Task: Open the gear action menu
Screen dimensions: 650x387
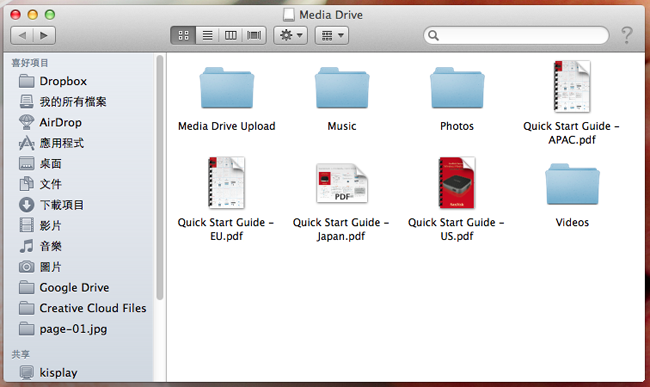Action: [291, 35]
